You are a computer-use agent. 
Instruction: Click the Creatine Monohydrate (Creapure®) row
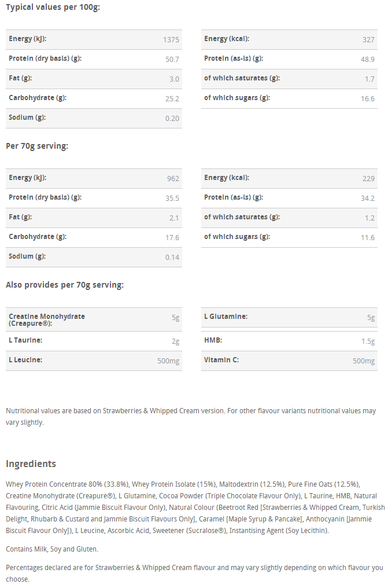point(94,319)
